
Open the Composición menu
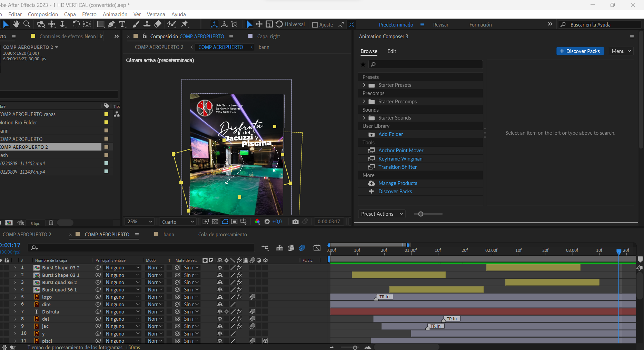click(43, 14)
